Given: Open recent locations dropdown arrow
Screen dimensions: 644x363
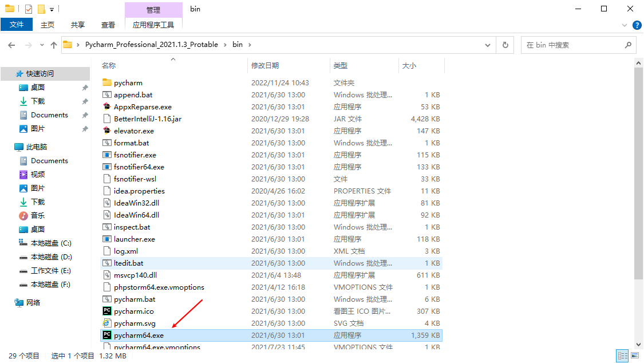Looking at the screenshot, I should point(42,45).
